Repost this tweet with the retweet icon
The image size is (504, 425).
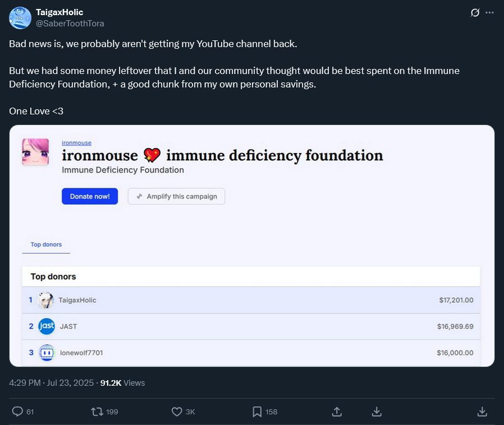click(97, 412)
